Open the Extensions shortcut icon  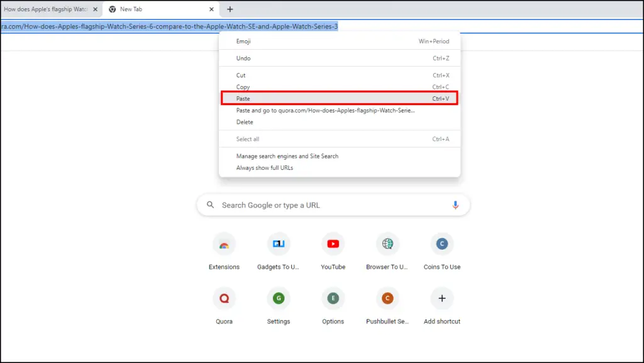(224, 244)
